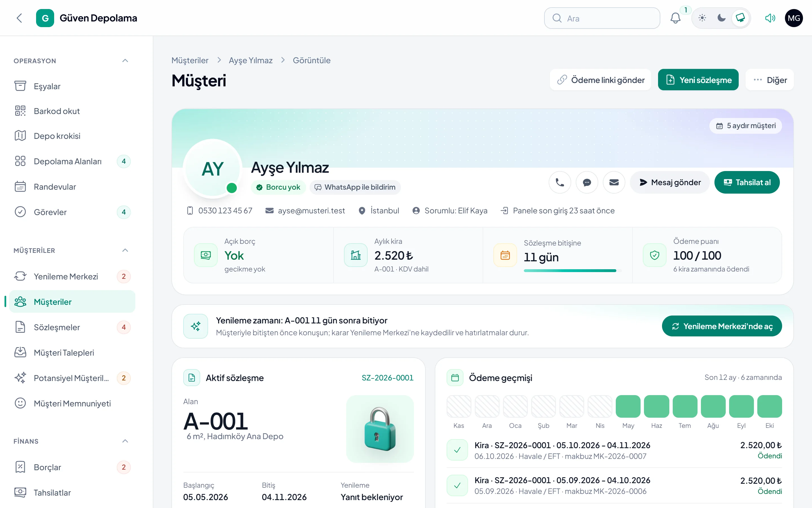Screen dimensions: 812x508
Task: Click the WhatsApp ile bildirim badge
Action: pos(355,187)
